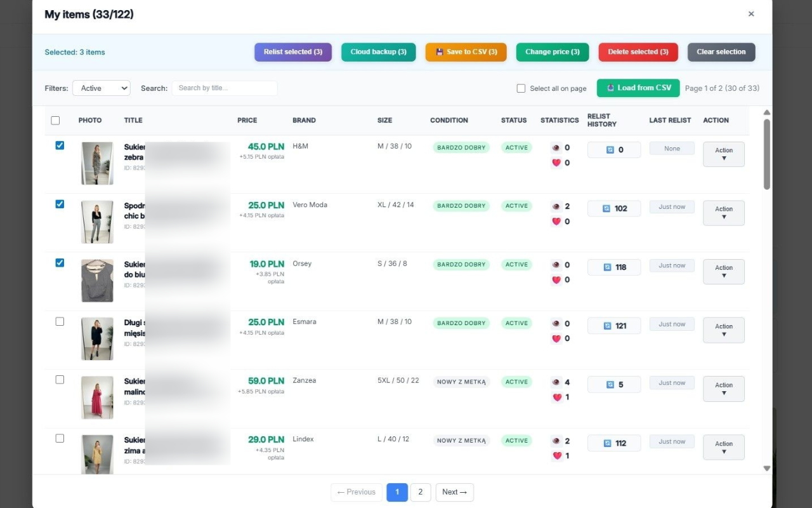Go to page 2

click(421, 492)
